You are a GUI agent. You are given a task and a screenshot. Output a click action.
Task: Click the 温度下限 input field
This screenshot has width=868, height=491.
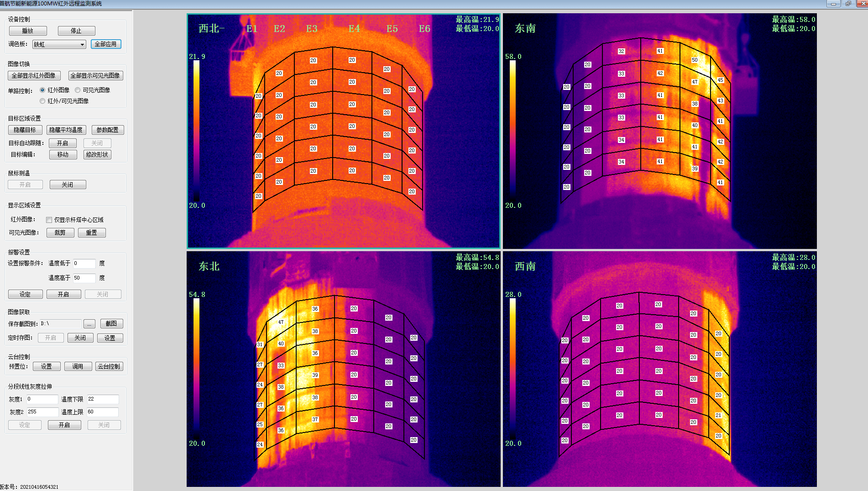[103, 399]
